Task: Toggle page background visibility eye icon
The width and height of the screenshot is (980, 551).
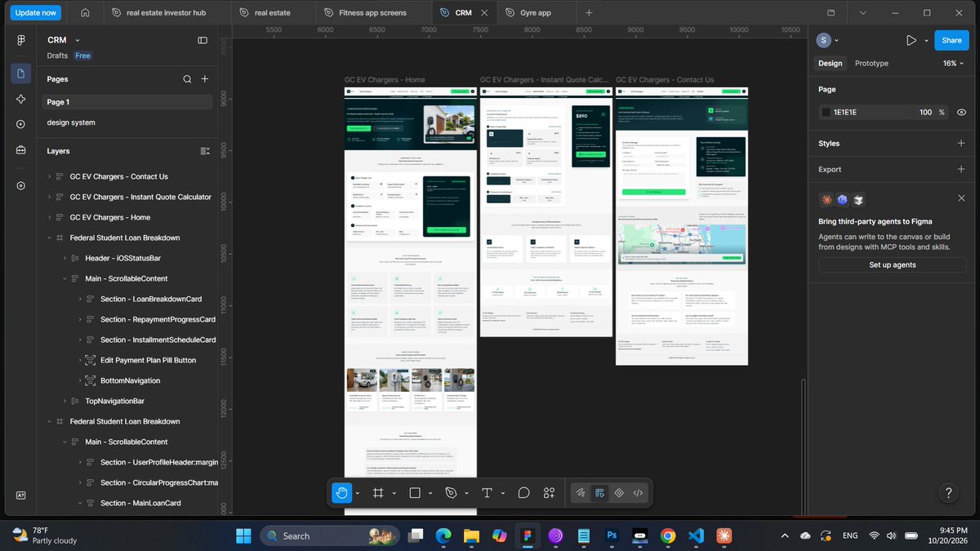Action: [961, 112]
